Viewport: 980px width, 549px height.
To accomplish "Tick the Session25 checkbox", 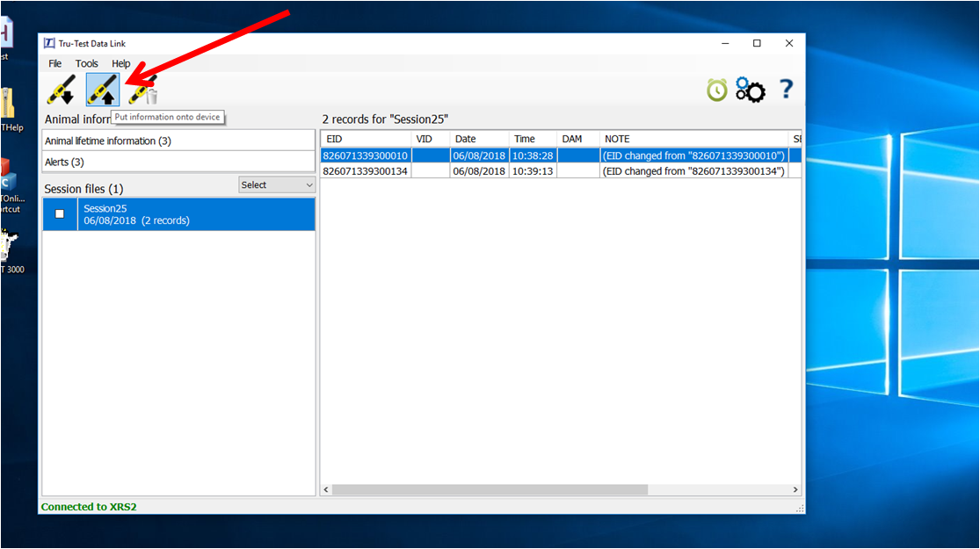I will (x=60, y=213).
